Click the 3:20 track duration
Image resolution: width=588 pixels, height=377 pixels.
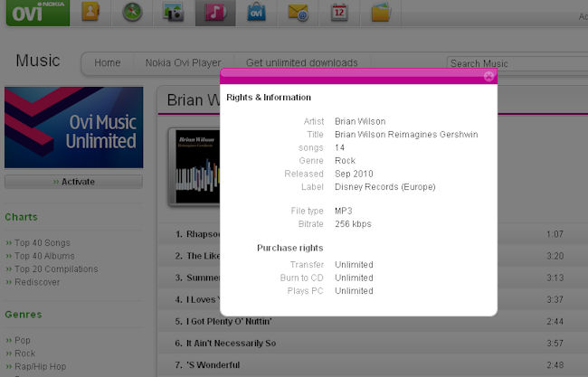(555, 256)
